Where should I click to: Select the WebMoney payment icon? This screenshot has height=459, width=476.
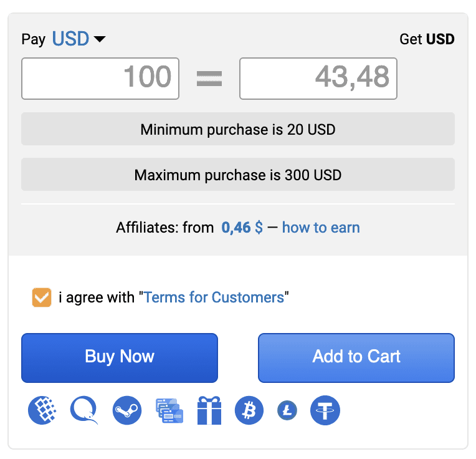(x=43, y=410)
